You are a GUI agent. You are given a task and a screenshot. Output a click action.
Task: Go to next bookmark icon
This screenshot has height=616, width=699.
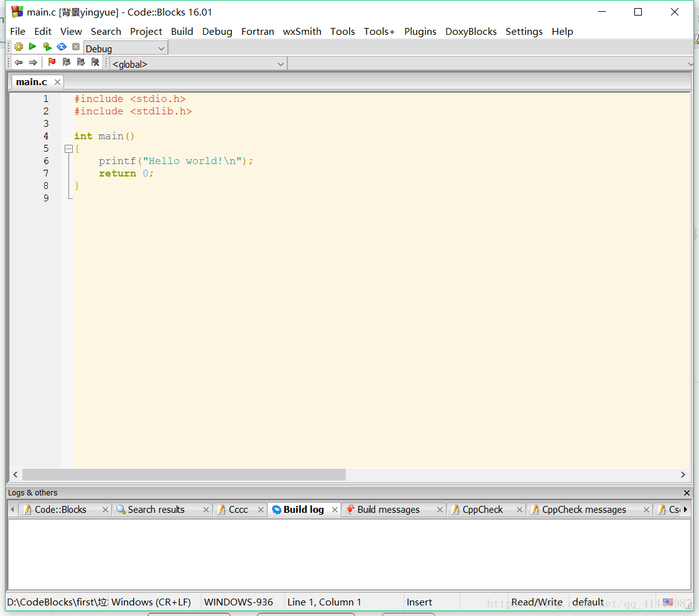point(81,62)
